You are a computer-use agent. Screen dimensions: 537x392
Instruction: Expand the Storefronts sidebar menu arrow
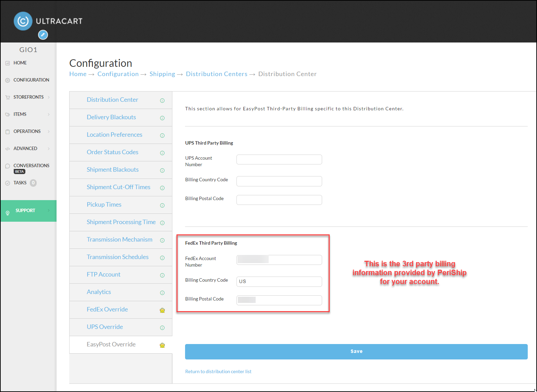pyautogui.click(x=49, y=97)
